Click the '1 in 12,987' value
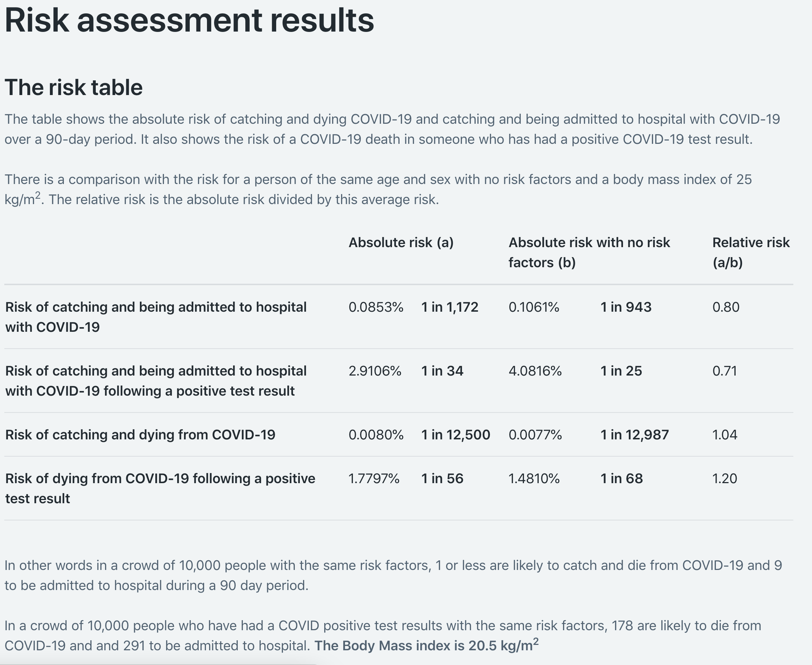The image size is (812, 665). pos(634,435)
